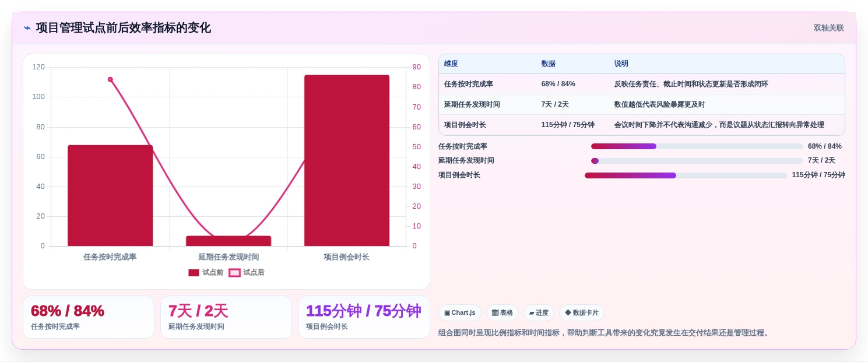868x362 pixels.
Task: Click the 说明 table column header
Action: pyautogui.click(x=621, y=64)
